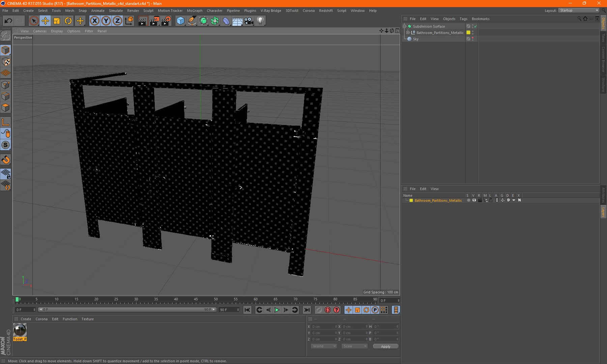
Task: Toggle Autokeying record button
Action: pos(327,310)
